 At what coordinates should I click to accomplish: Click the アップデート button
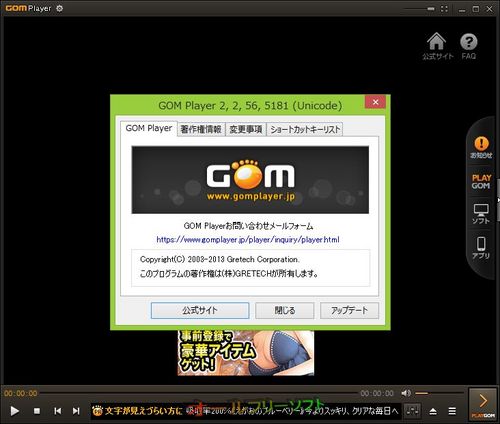pyautogui.click(x=349, y=310)
